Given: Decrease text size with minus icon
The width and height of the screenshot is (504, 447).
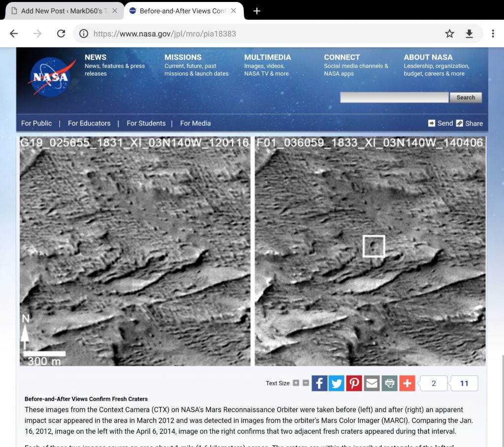Looking at the screenshot, I should coord(306,383).
